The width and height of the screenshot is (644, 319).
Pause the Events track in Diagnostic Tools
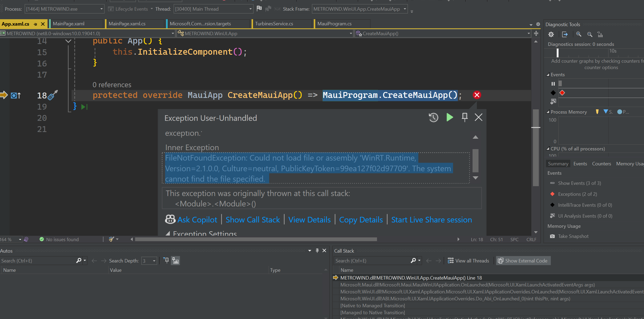tap(553, 84)
